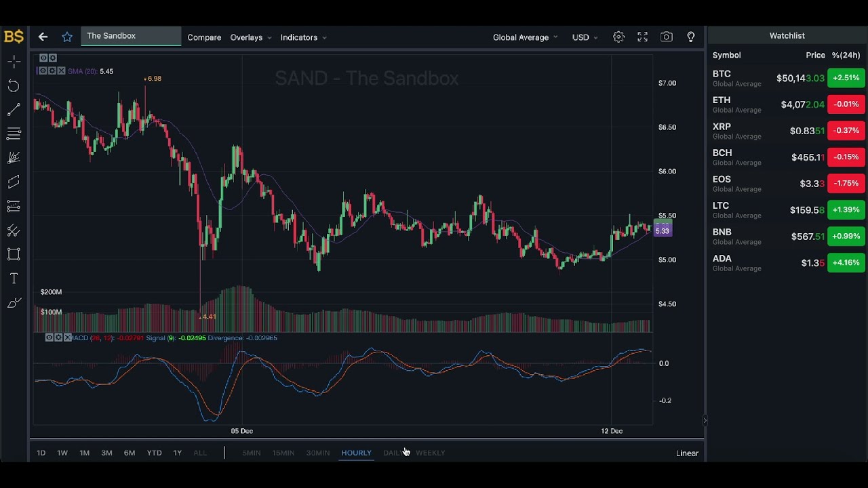Expand the Indicators dropdown
This screenshot has width=868, height=488.
[x=303, y=37]
